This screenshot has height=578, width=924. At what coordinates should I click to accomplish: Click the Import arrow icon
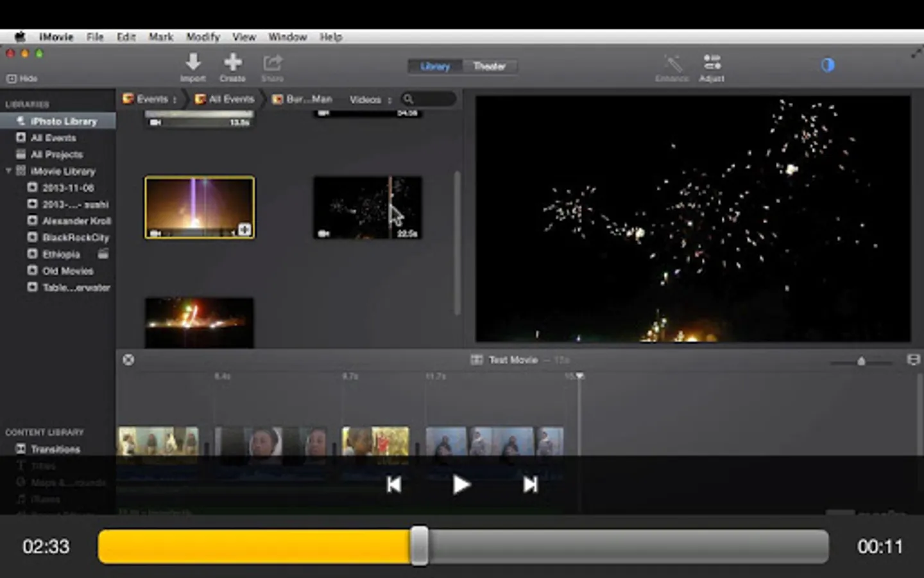click(193, 63)
